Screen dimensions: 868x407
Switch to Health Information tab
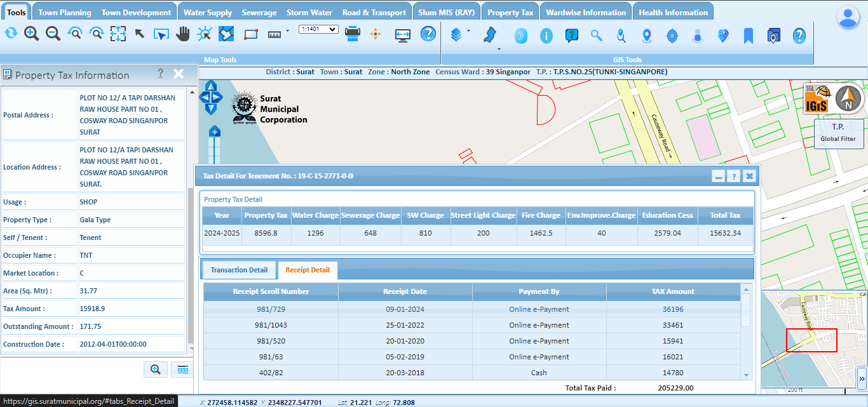(x=674, y=12)
